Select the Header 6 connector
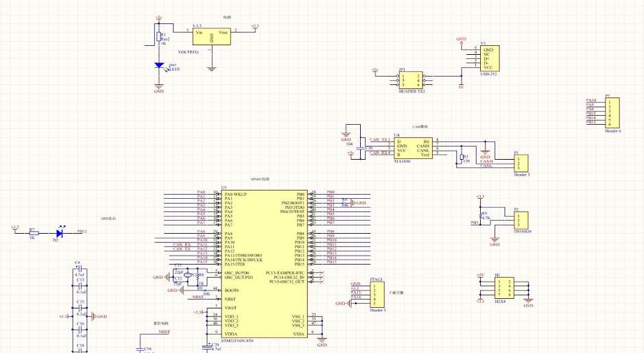The image size is (644, 353). point(612,113)
